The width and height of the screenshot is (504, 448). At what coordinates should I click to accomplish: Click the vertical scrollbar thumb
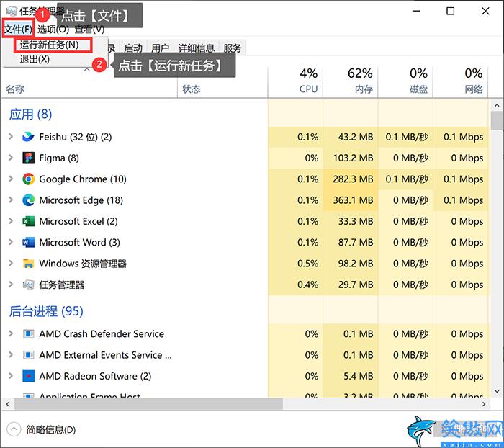click(x=497, y=120)
